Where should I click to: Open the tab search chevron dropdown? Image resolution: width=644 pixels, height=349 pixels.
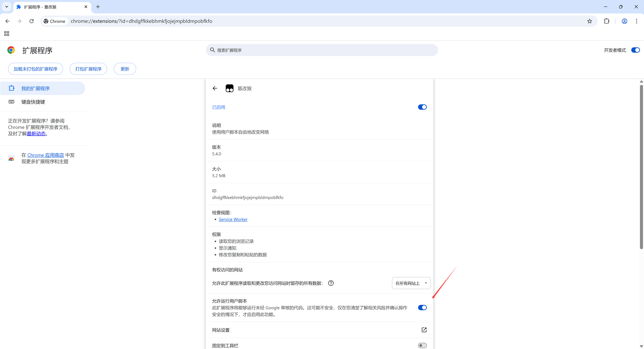click(7, 7)
